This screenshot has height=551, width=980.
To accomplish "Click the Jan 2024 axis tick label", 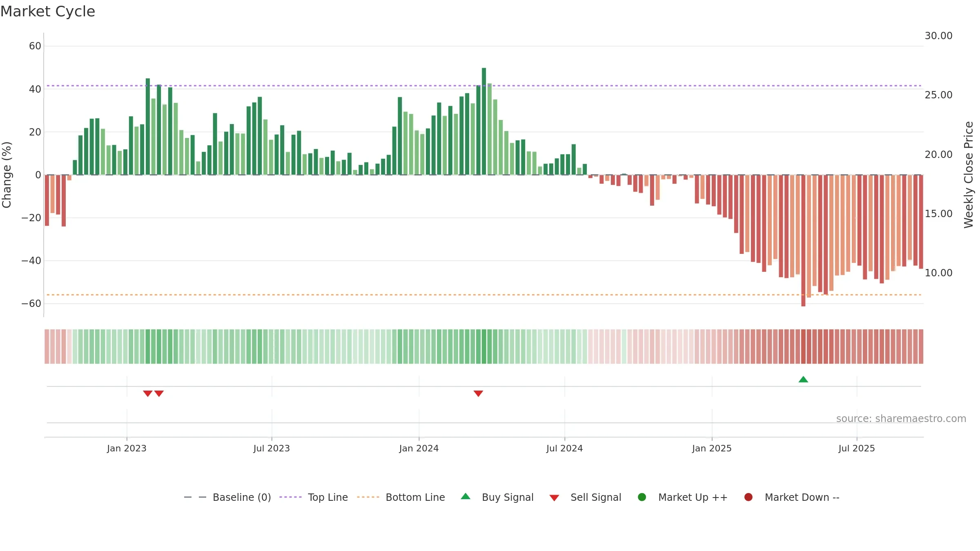I will (x=419, y=448).
